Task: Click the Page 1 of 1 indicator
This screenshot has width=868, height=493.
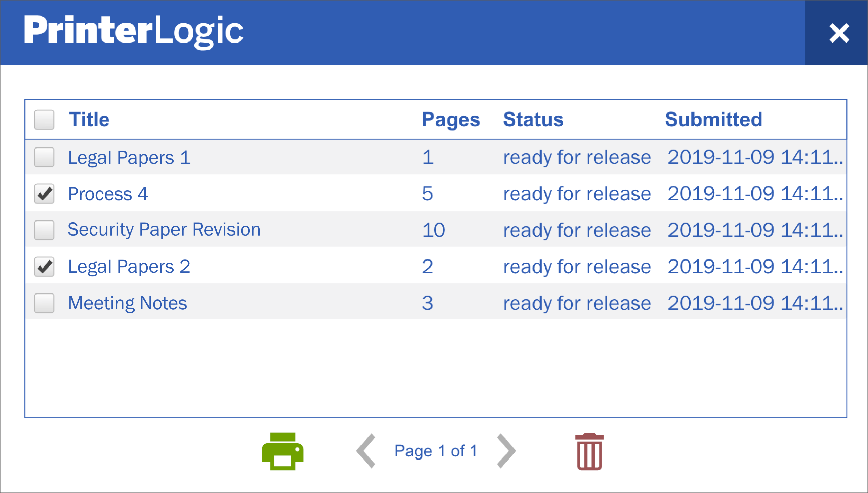Action: (436, 451)
